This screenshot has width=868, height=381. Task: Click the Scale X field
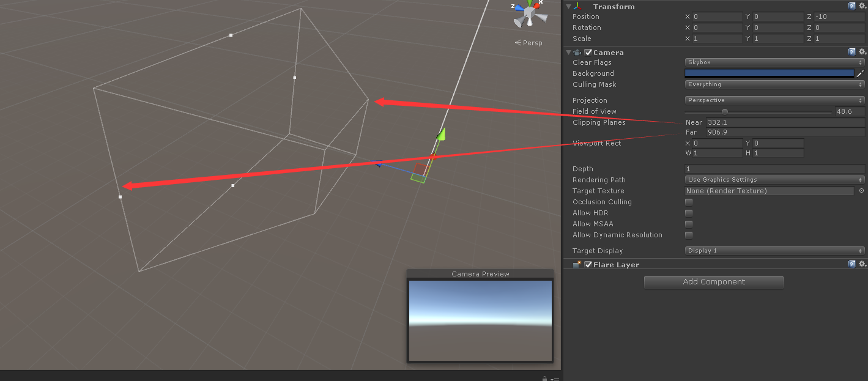click(717, 39)
